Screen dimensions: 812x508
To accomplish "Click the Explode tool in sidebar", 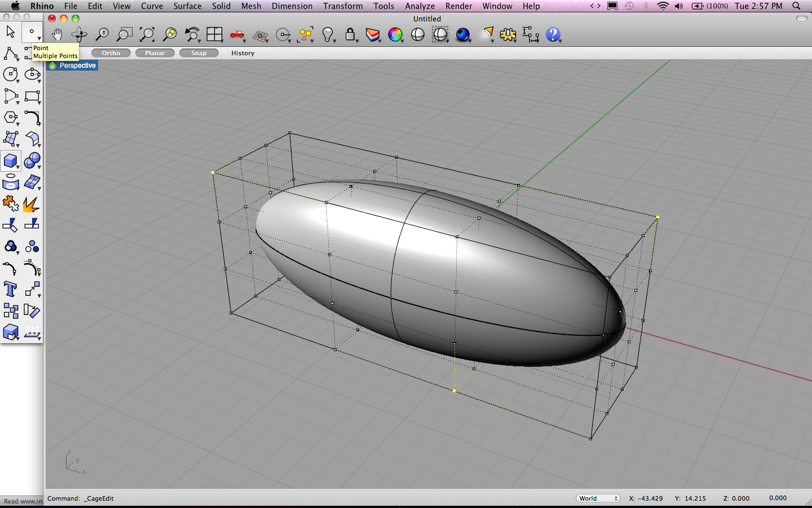I will [x=32, y=203].
